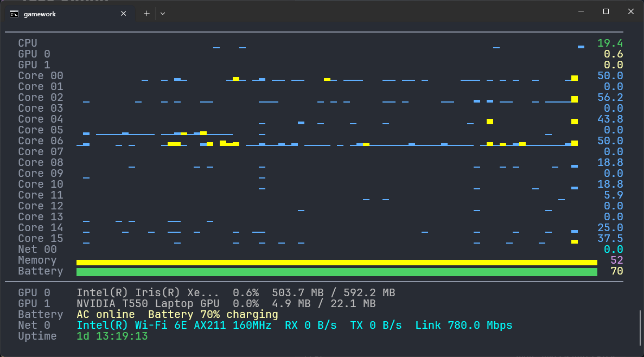The image size is (644, 357).
Task: Click the GPU 0 value 0.6
Action: 613,54
